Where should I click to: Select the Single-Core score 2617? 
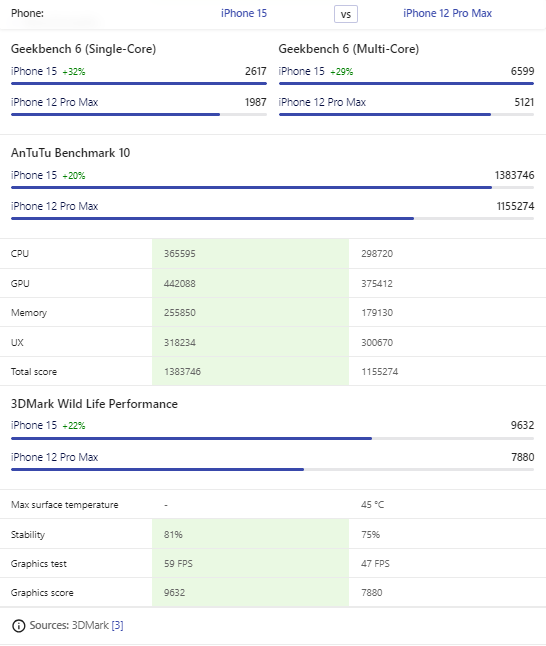click(x=256, y=71)
